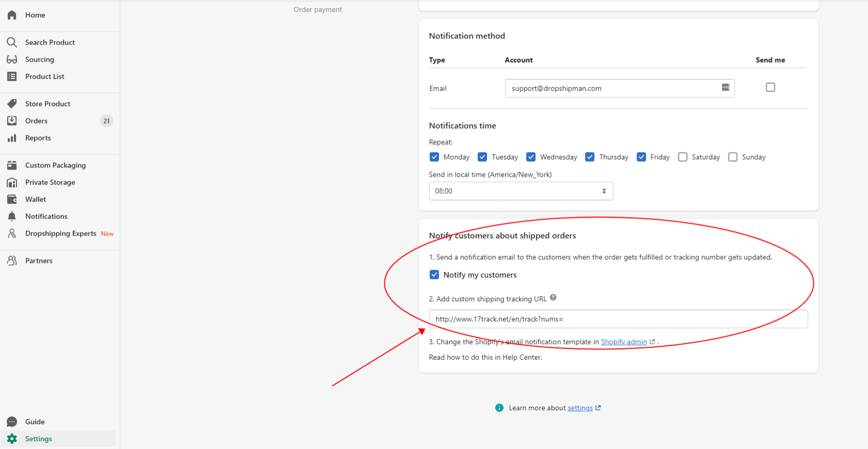Click the Home house icon

(12, 15)
